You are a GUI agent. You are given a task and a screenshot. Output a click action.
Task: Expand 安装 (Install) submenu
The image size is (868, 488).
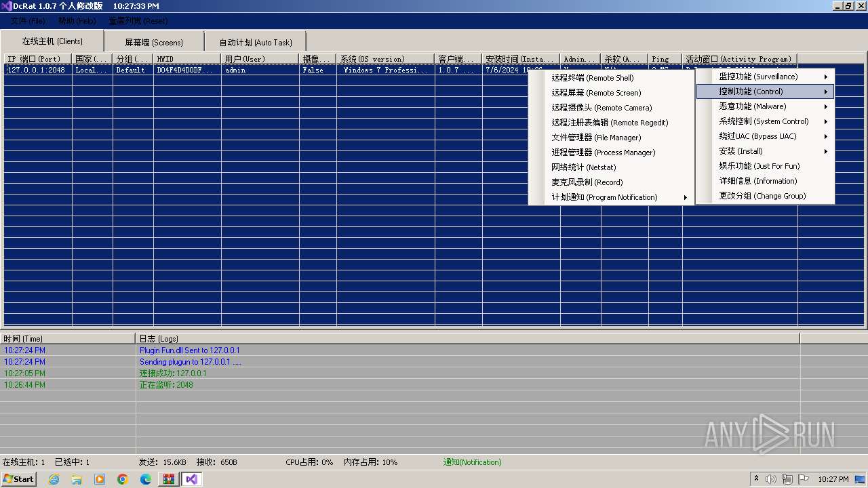(765, 151)
